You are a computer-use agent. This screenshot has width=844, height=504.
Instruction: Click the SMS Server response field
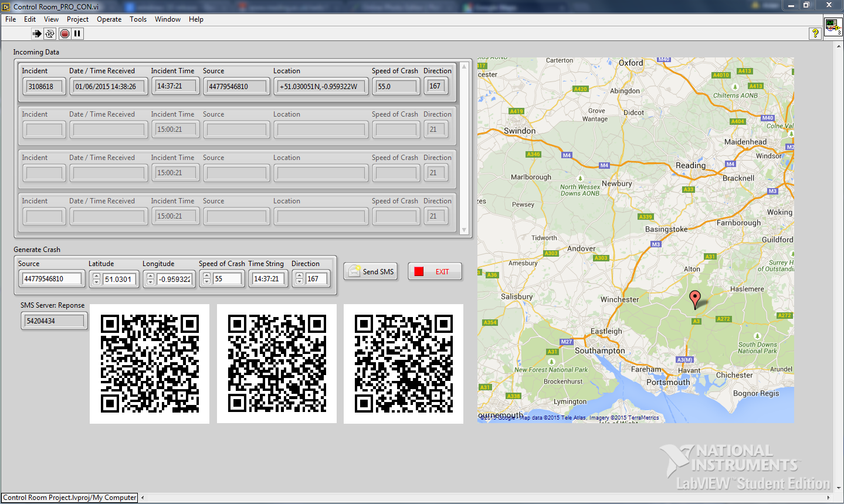pyautogui.click(x=54, y=321)
